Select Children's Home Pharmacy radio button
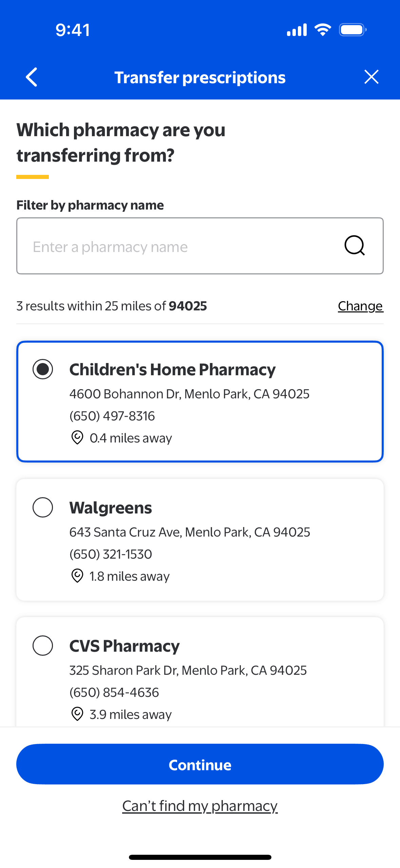Image resolution: width=400 pixels, height=868 pixels. (43, 369)
